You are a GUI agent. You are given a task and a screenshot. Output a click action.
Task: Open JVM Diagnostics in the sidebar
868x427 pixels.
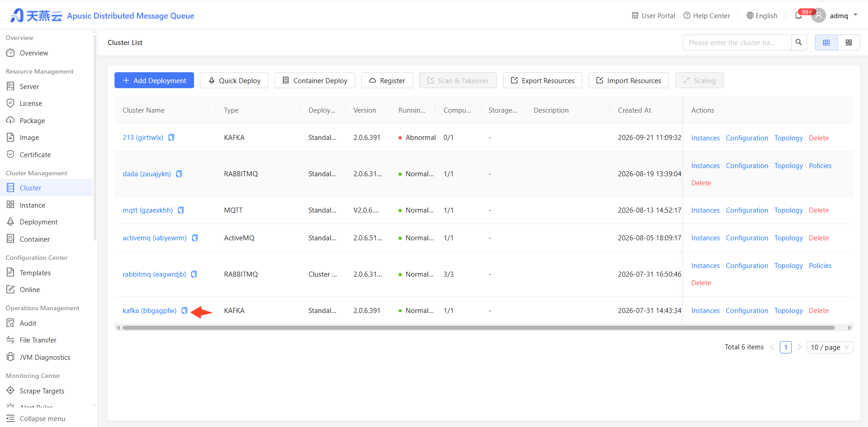point(46,357)
